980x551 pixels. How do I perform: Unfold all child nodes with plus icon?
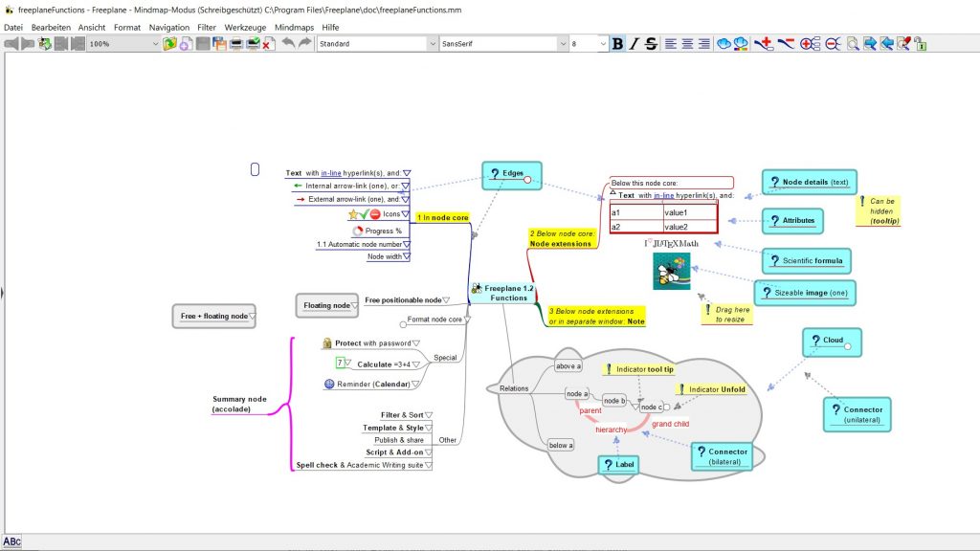point(810,44)
